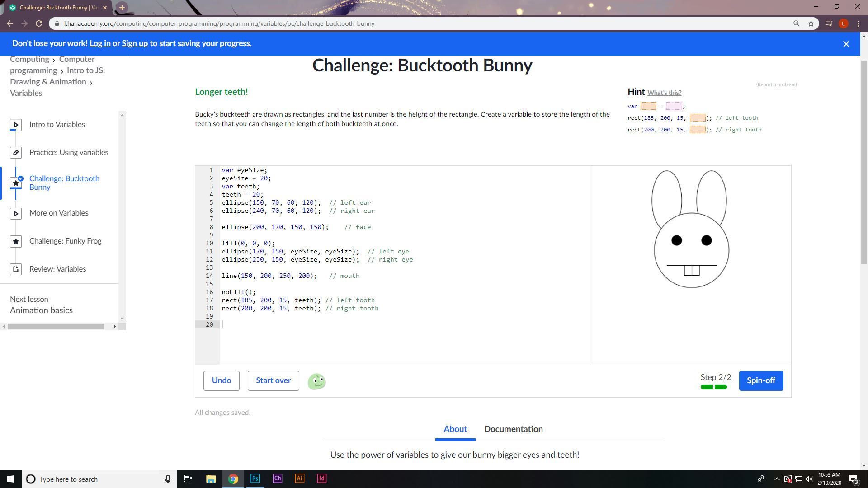Bookmark this page with the star icon

click(x=811, y=23)
